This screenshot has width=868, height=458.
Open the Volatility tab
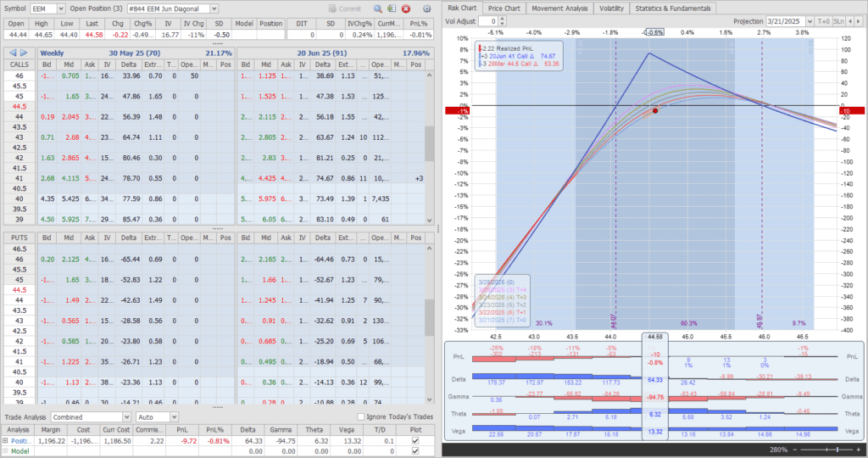click(x=611, y=8)
